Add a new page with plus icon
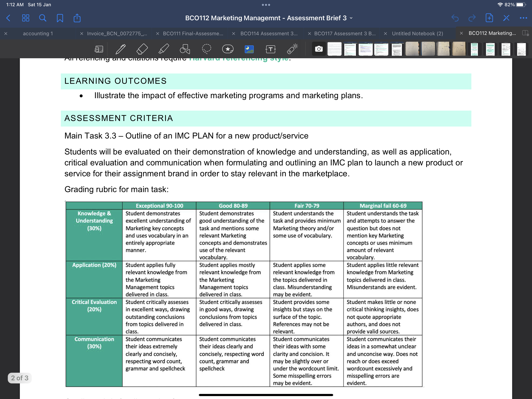This screenshot has width=532, height=399. click(489, 18)
